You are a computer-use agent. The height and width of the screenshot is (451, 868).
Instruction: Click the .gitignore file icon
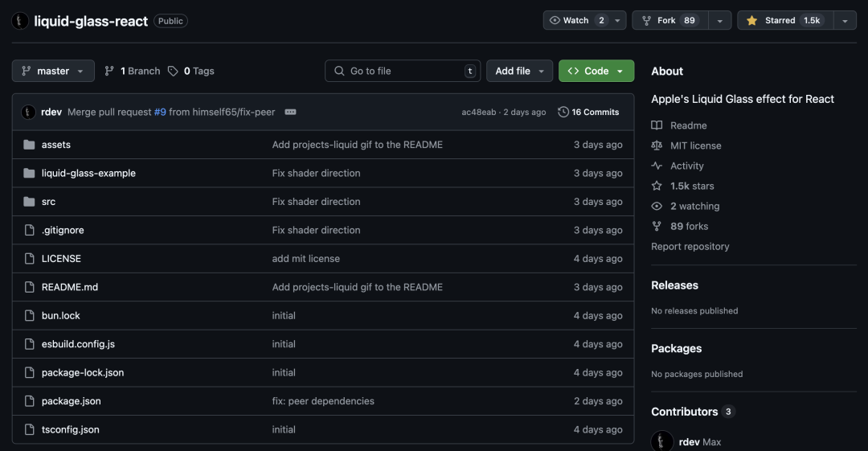click(x=30, y=230)
